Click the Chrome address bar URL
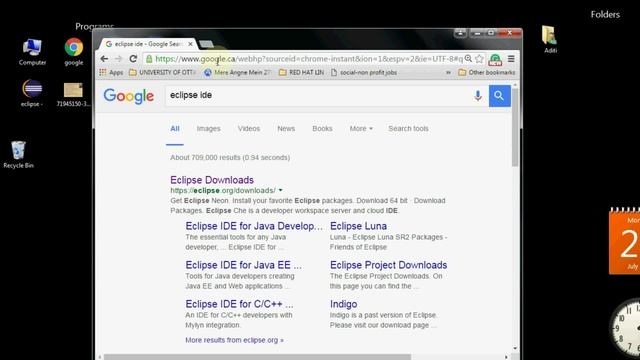Screen dimensions: 640x360 (309, 59)
